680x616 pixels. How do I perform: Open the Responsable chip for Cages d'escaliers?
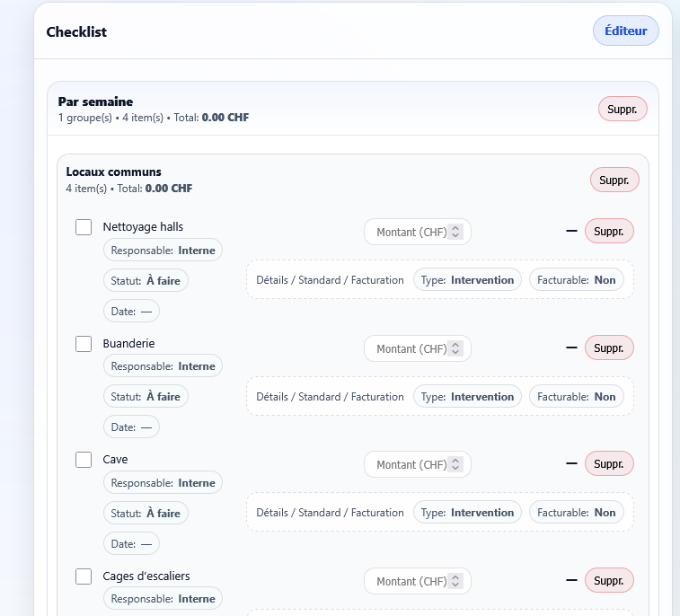[x=163, y=599]
